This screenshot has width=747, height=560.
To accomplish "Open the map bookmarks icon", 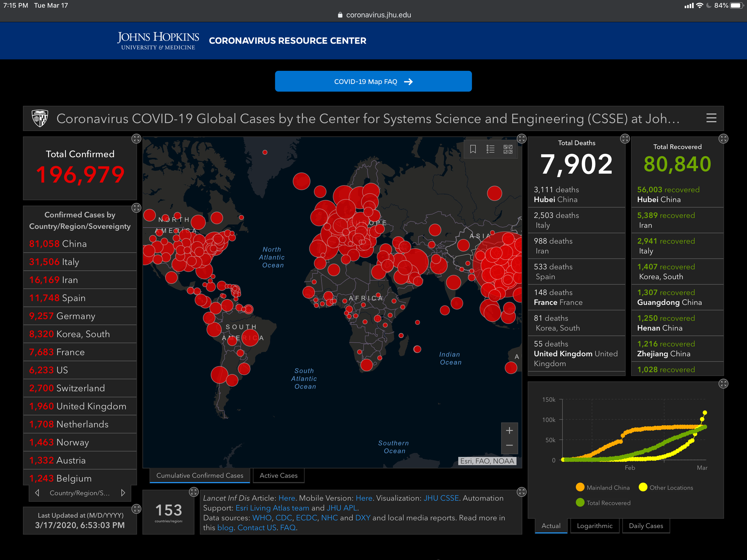I will point(473,149).
